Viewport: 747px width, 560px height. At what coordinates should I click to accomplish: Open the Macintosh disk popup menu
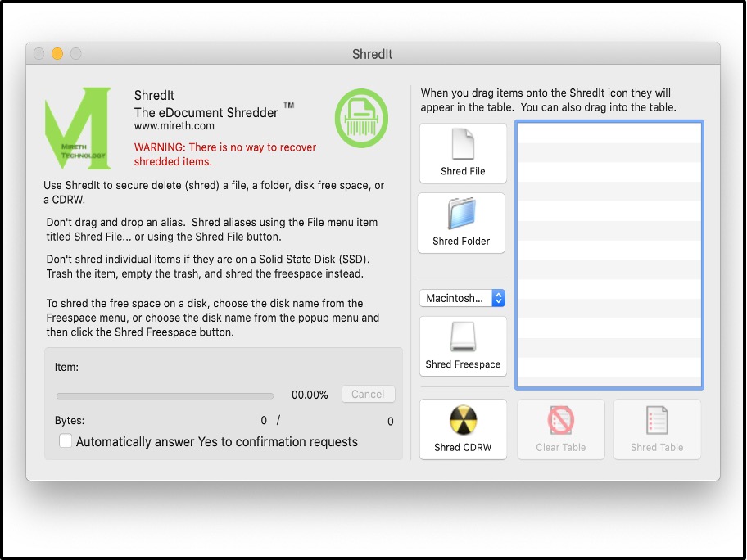coord(462,298)
